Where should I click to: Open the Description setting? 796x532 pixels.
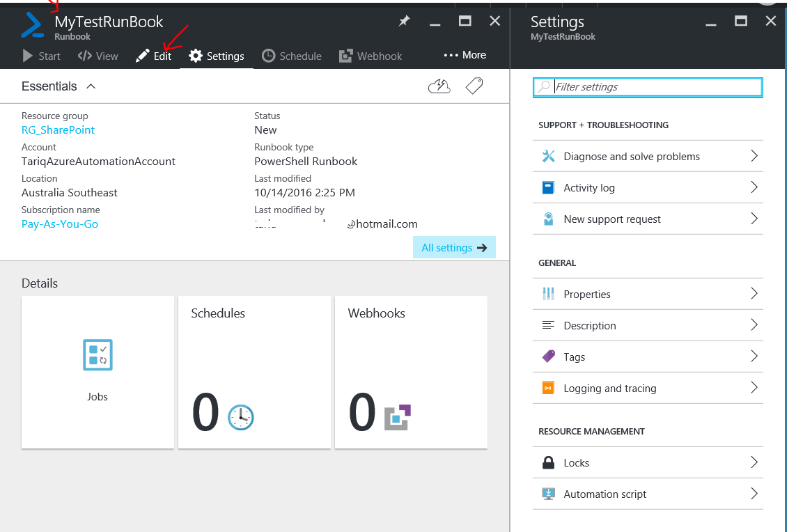point(648,325)
